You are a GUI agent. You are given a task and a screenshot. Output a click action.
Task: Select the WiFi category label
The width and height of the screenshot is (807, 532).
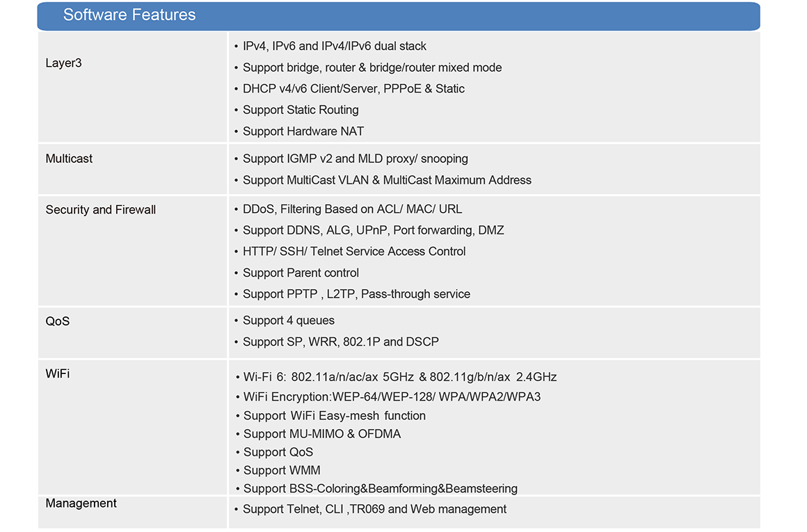(58, 373)
